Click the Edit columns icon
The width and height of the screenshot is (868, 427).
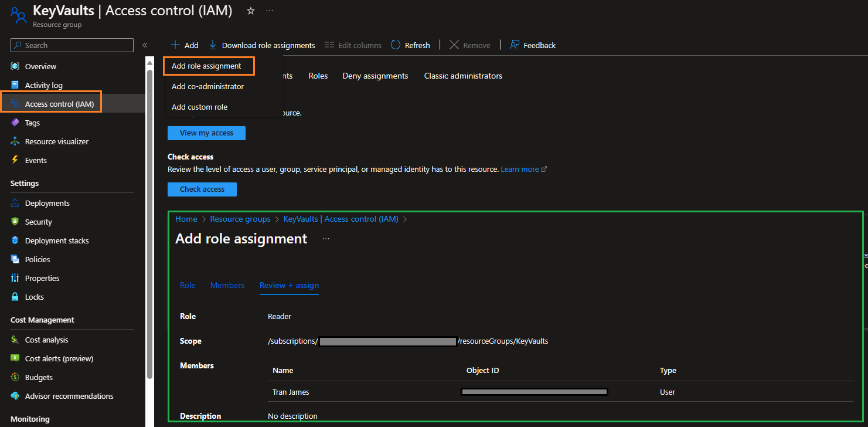(329, 45)
